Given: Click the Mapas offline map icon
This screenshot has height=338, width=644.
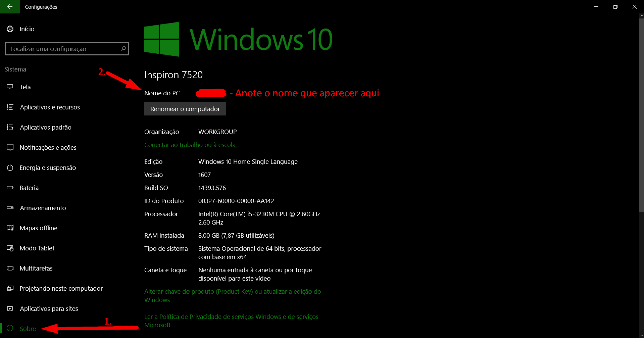Looking at the screenshot, I should pyautogui.click(x=10, y=228).
